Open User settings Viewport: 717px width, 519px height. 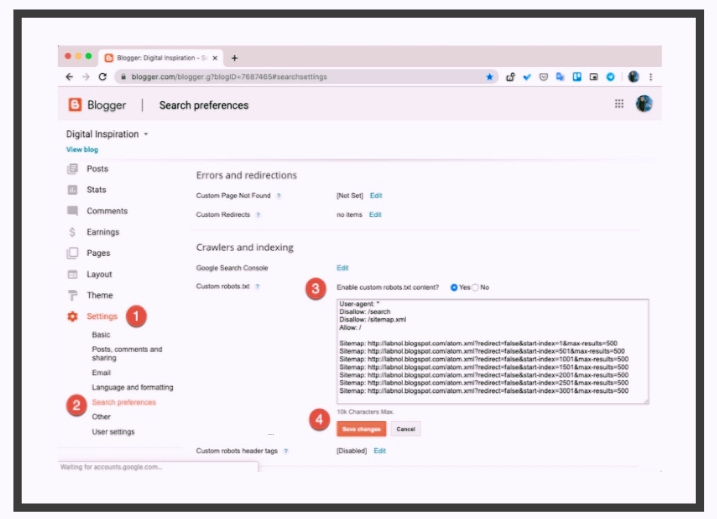click(113, 432)
